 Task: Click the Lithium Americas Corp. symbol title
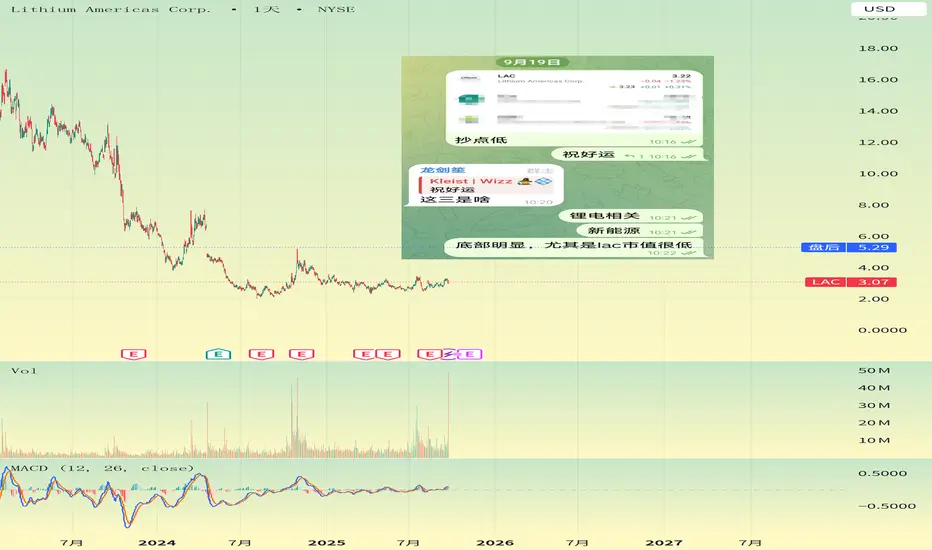(x=111, y=9)
